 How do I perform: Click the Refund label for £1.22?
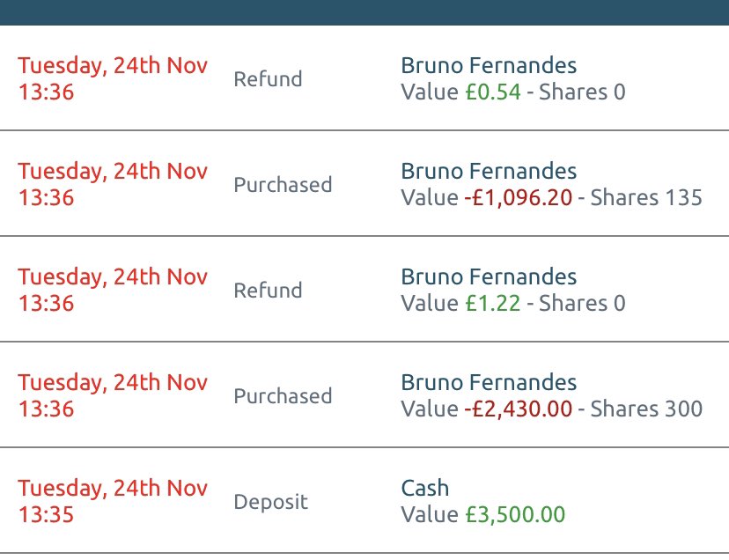click(x=268, y=291)
